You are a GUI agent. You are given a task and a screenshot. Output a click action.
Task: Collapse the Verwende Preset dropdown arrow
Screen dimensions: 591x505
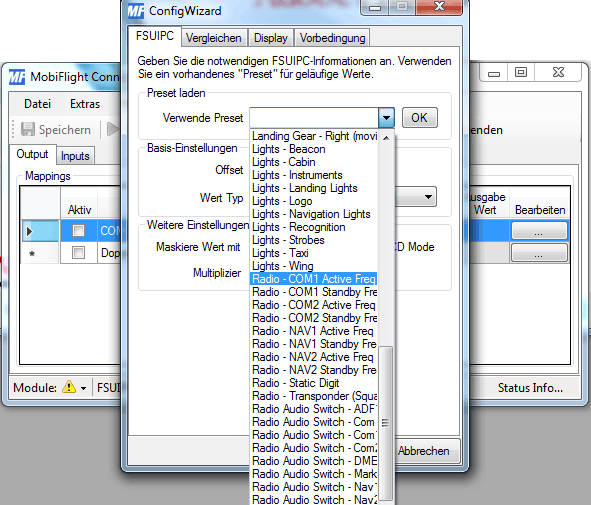point(386,118)
